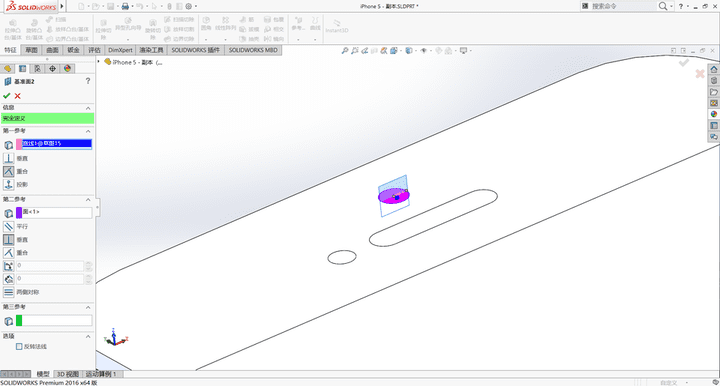Open the search command dropdown arrow
Screen dimensions: 720x386
(672, 6)
